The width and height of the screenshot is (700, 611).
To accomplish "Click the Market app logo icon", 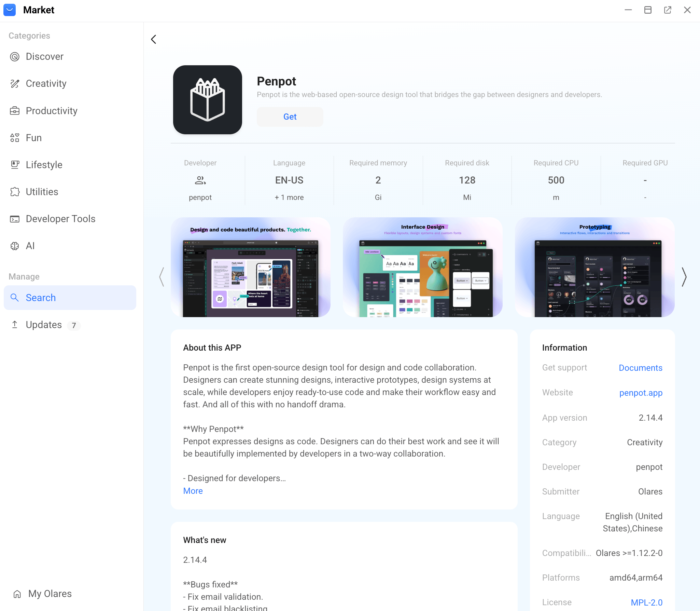I will pos(10,10).
